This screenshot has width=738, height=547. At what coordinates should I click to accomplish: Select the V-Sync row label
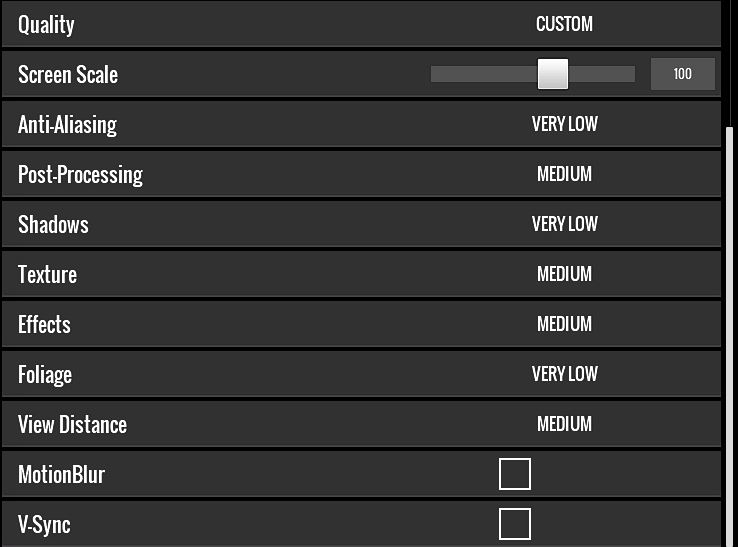(44, 524)
